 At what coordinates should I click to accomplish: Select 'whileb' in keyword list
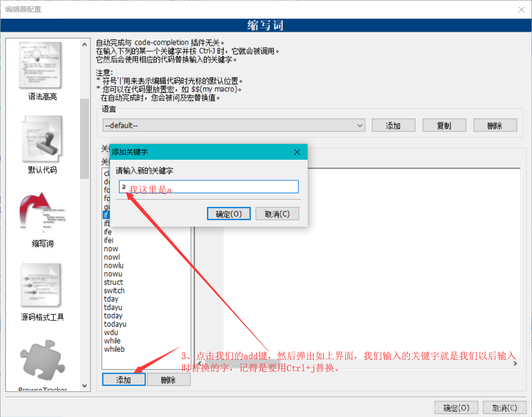(114, 349)
